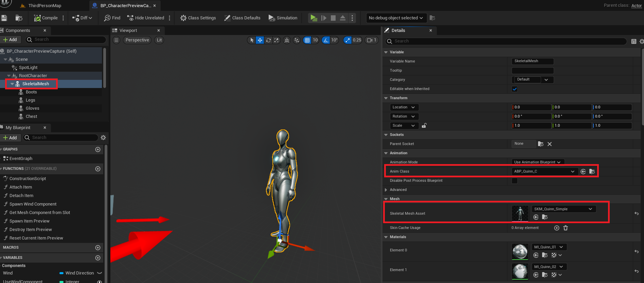
Task: Click the Details panel search field
Action: click(x=506, y=41)
